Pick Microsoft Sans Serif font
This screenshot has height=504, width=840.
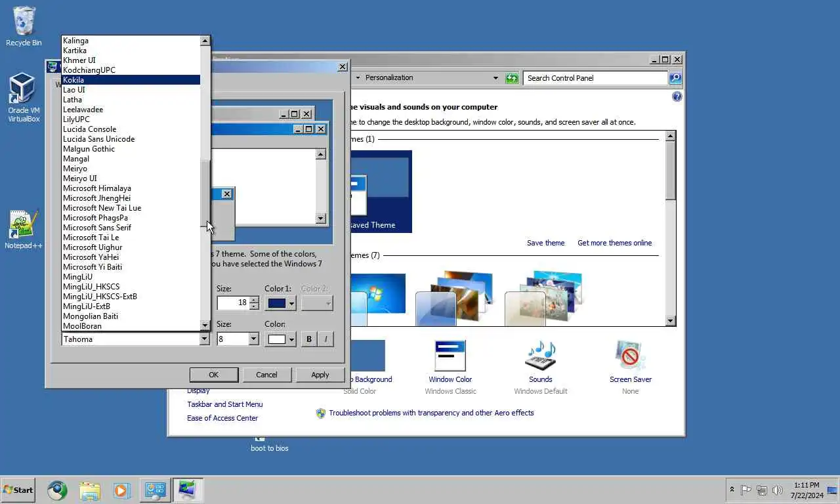[131, 228]
